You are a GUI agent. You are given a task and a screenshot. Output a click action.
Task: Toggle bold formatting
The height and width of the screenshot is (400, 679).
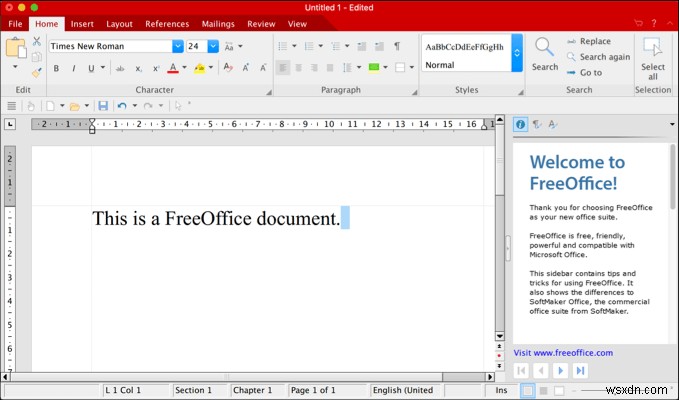coord(56,68)
